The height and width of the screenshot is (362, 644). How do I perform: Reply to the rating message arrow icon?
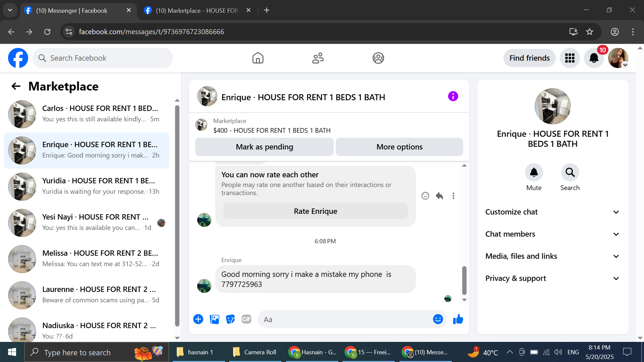coord(439,196)
